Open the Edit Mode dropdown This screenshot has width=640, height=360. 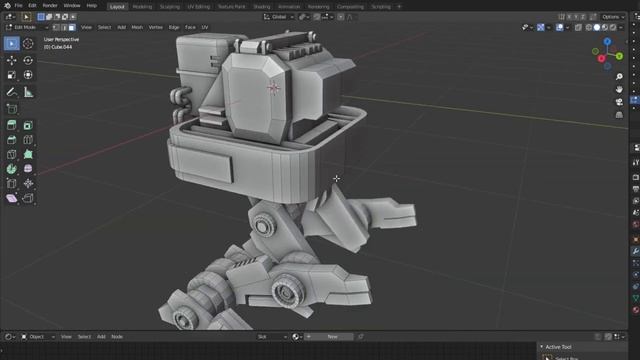(x=27, y=27)
